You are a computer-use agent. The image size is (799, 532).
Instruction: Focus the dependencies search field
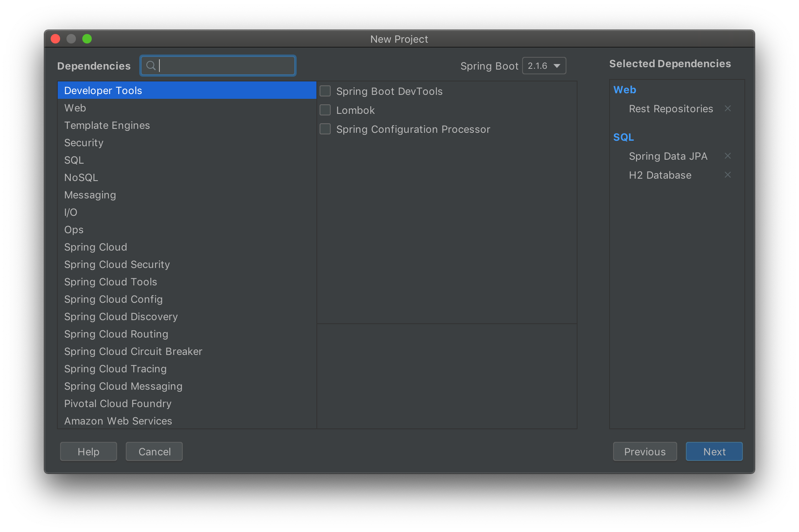(x=218, y=66)
